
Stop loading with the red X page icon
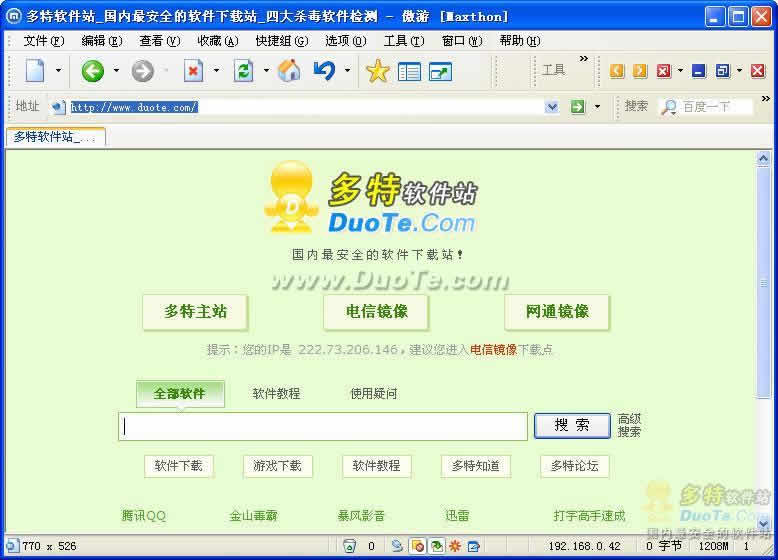tap(193, 71)
